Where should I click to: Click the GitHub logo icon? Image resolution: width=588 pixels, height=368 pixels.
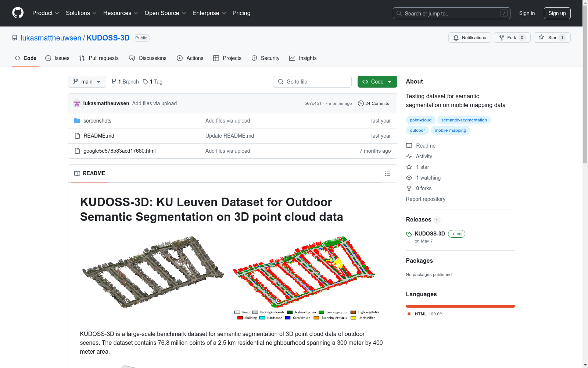(18, 13)
